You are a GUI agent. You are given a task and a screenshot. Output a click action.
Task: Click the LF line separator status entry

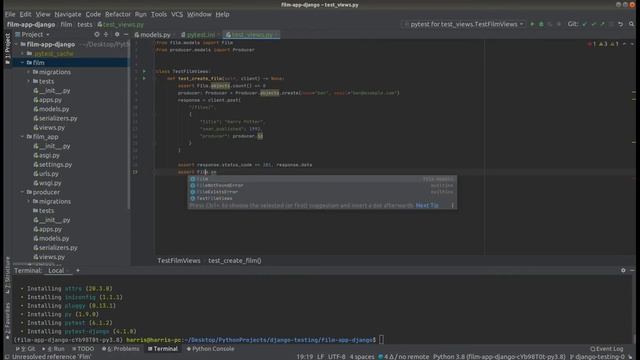coord(320,356)
